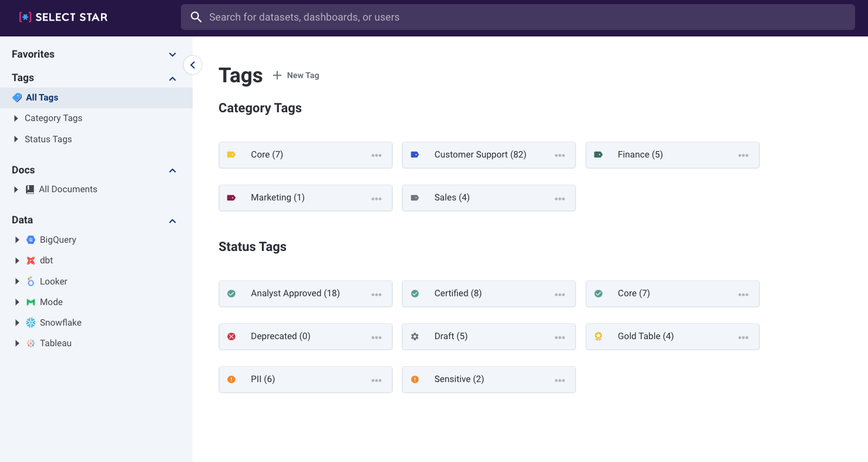Image resolution: width=868 pixels, height=462 pixels.
Task: Open more options for Marketing tag
Action: [x=376, y=198]
